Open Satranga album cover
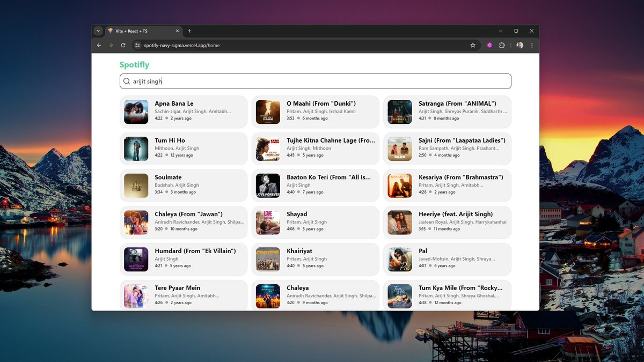 click(400, 112)
